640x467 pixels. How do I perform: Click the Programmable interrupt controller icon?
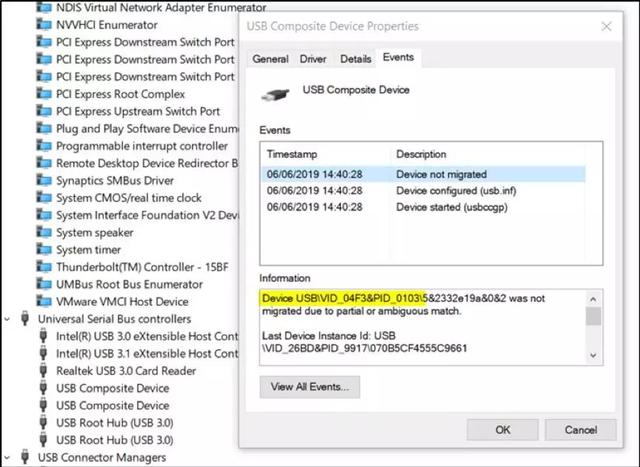pyautogui.click(x=44, y=146)
